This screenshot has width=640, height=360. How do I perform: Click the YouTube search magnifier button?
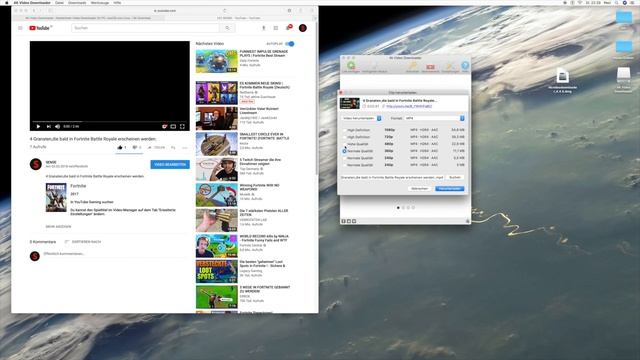(x=227, y=28)
